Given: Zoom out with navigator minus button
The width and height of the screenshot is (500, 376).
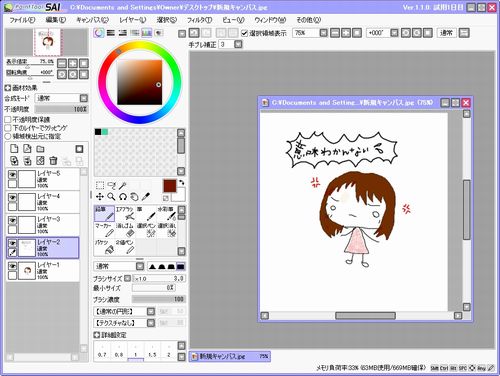Looking at the screenshot, I should pos(62,63).
